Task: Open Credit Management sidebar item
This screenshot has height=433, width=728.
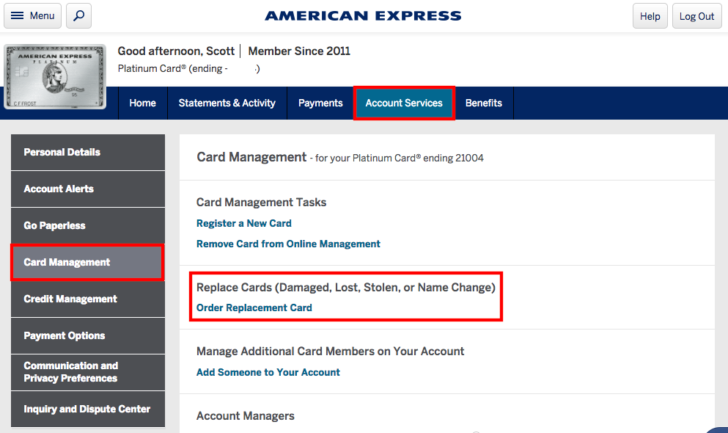Action: (88, 299)
